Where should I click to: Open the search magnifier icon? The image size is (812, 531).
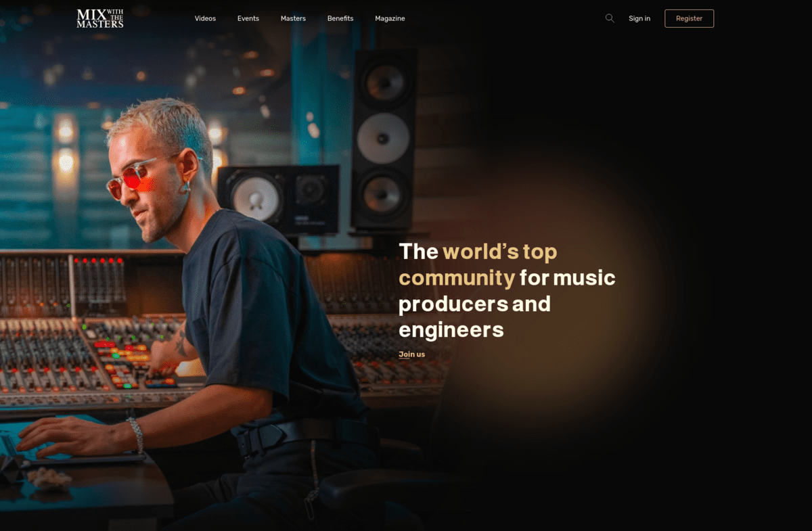(x=610, y=18)
